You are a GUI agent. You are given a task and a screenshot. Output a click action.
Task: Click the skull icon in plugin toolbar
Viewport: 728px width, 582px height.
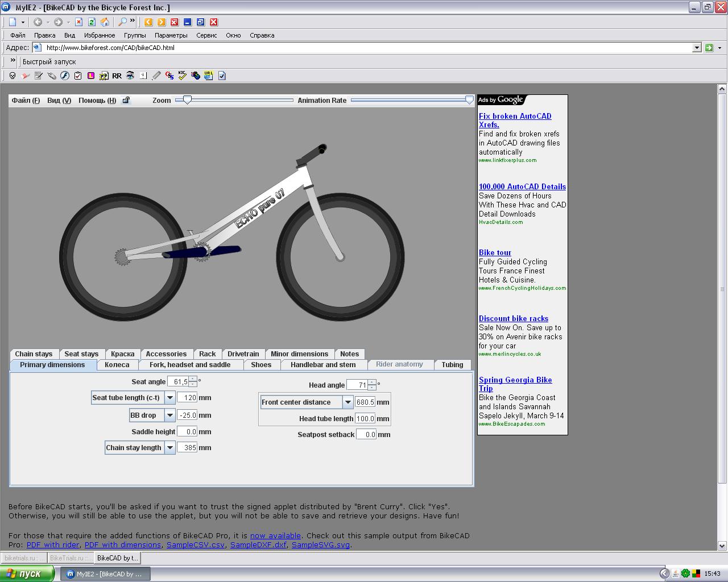[12, 76]
